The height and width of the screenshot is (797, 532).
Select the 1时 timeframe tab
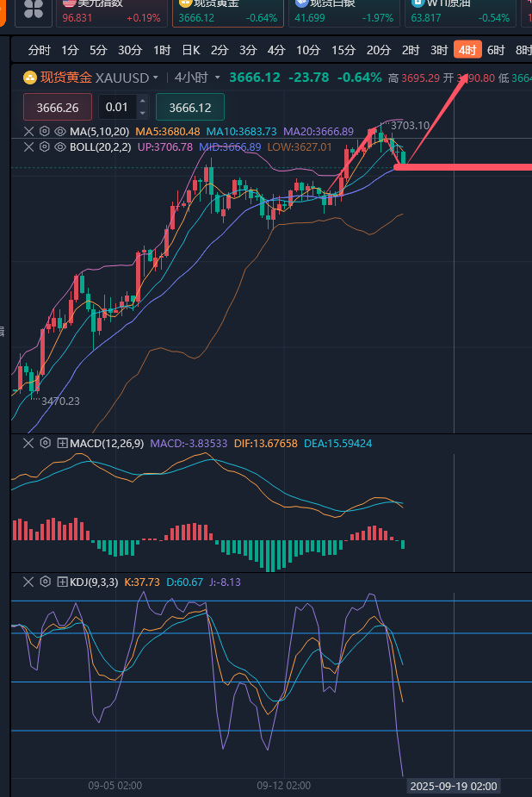tap(161, 50)
